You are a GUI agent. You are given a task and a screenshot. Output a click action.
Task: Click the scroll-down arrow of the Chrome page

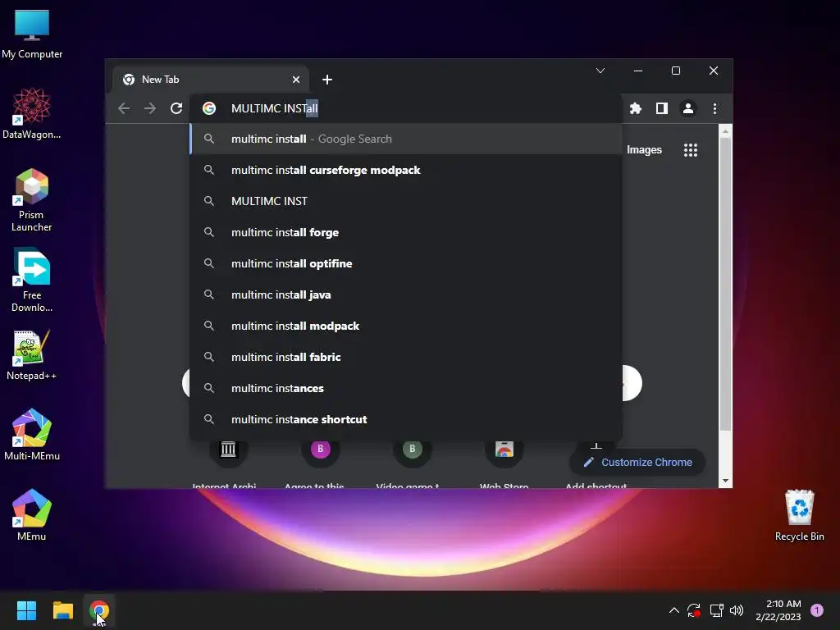pos(725,481)
